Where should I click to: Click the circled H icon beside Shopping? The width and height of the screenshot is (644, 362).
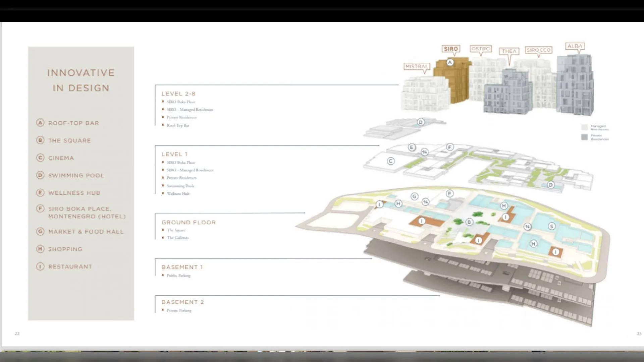pyautogui.click(x=40, y=249)
